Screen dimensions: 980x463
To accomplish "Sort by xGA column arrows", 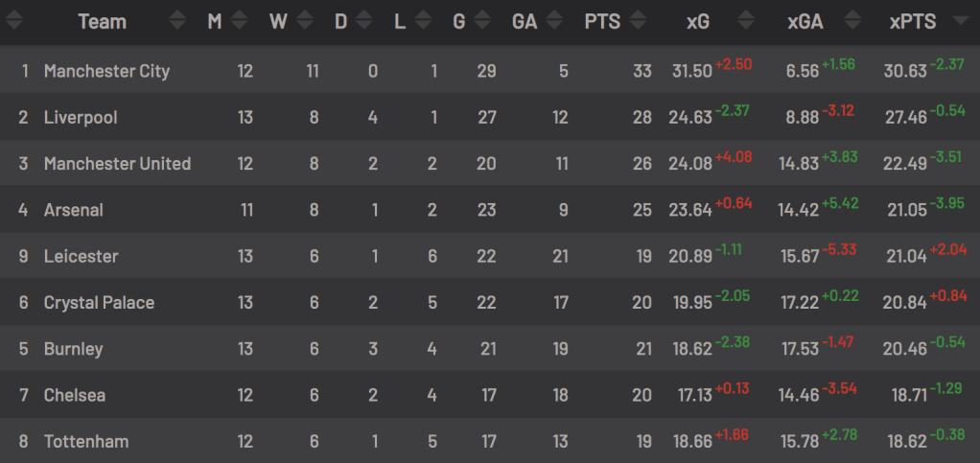I will coord(852,21).
